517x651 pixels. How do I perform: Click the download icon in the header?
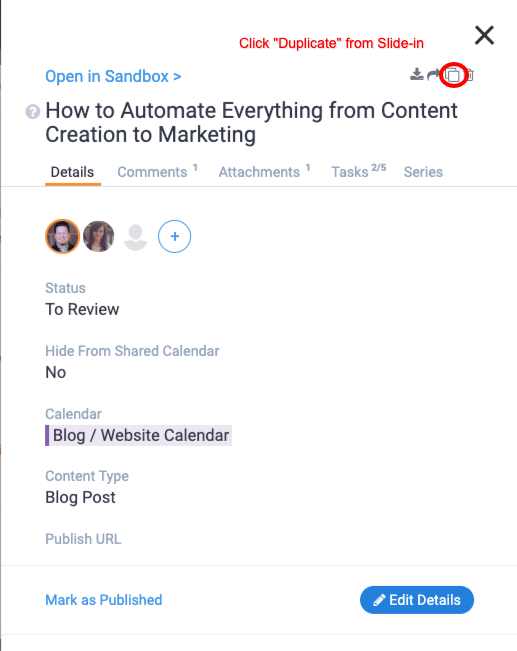pos(417,75)
